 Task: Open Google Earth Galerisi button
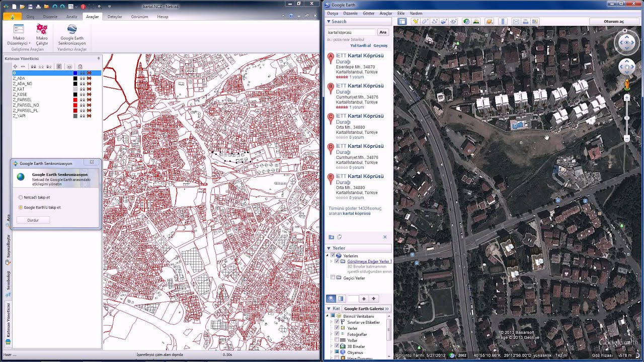point(367,308)
